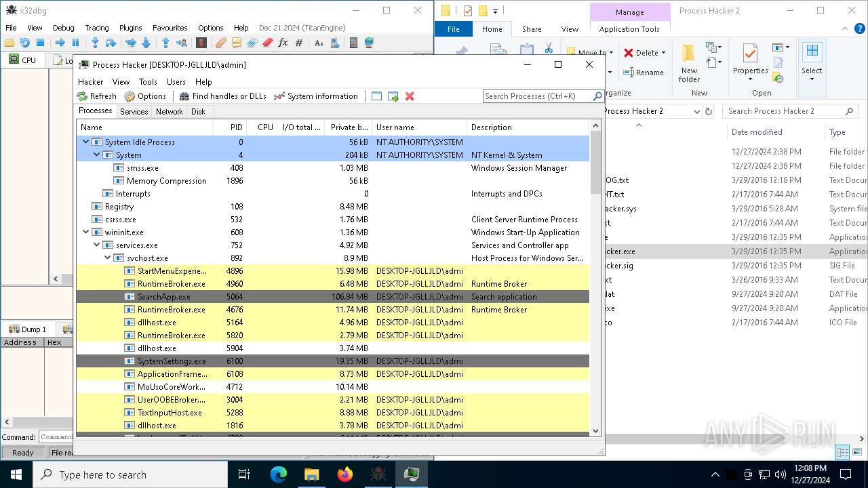The height and width of the screenshot is (488, 868).
Task: Collapse System Idle Process tree node
Action: point(85,142)
